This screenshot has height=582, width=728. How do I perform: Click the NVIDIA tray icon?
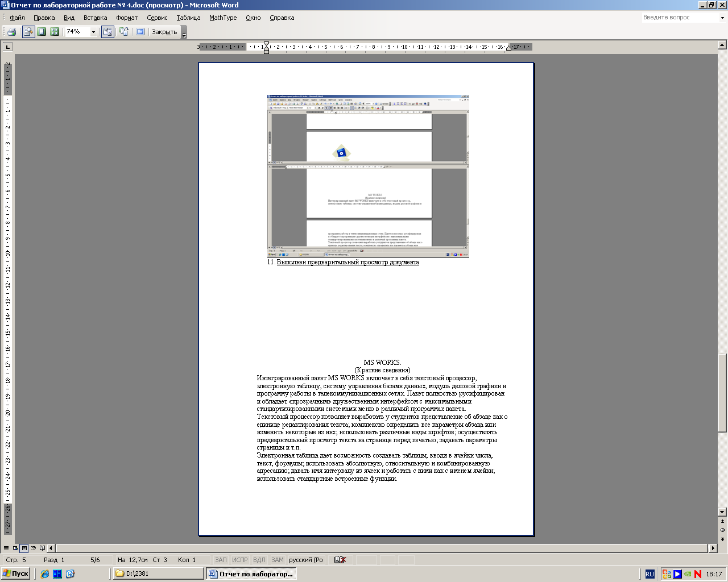click(x=688, y=574)
